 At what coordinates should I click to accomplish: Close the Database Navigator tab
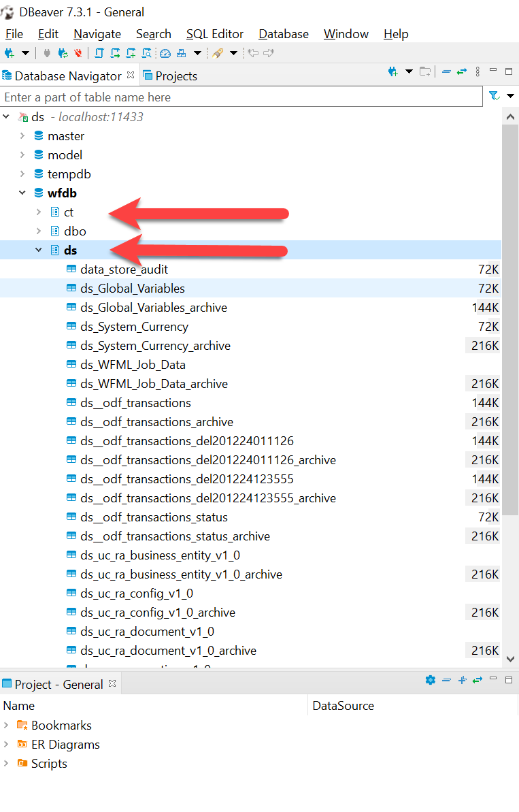[x=131, y=75]
